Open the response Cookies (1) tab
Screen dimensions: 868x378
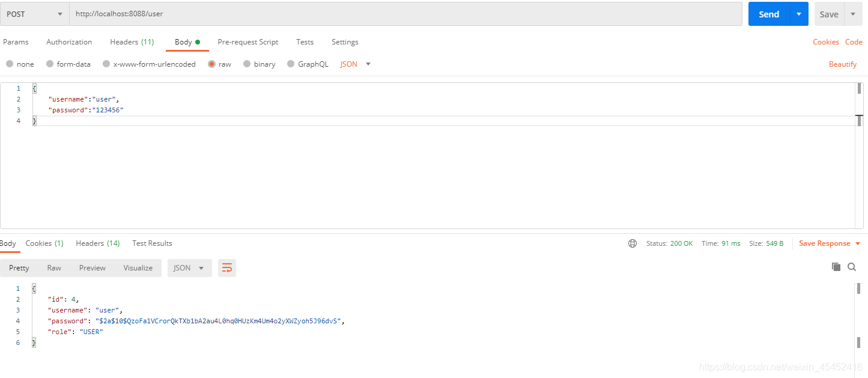tap(44, 243)
